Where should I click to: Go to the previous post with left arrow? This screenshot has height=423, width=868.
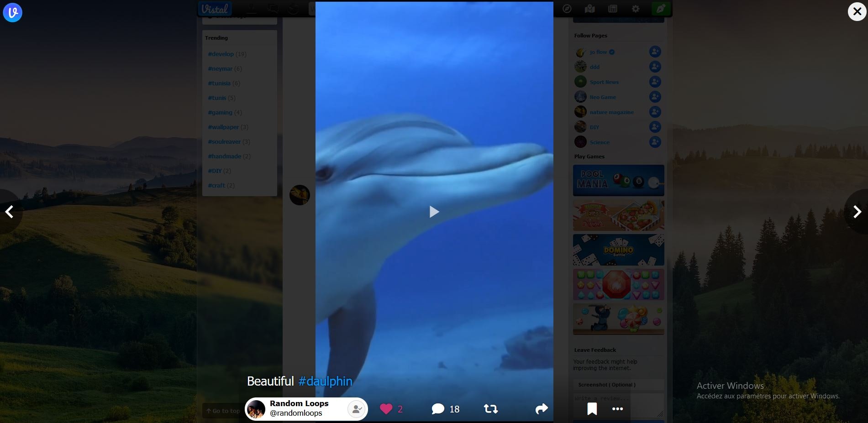pos(9,212)
